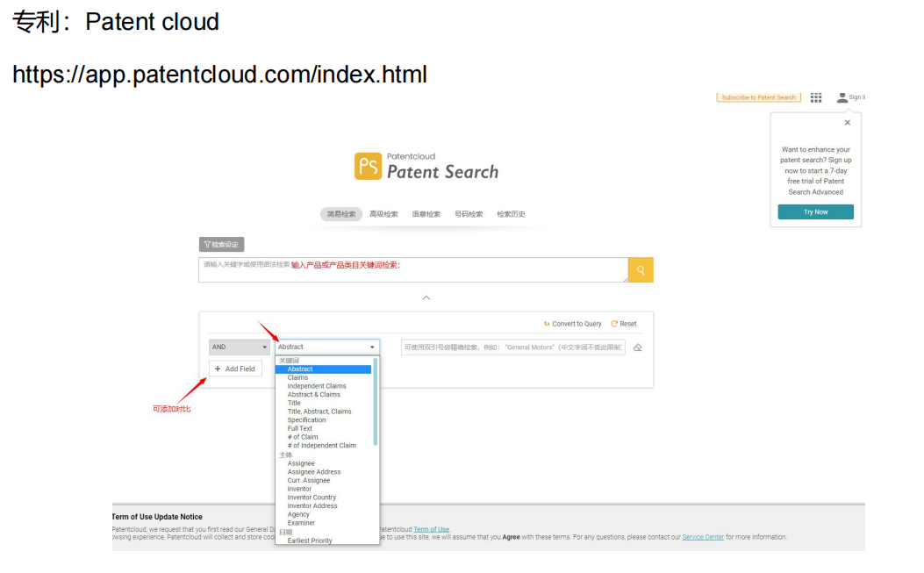Choose the # of Independent Claim option

pos(322,446)
